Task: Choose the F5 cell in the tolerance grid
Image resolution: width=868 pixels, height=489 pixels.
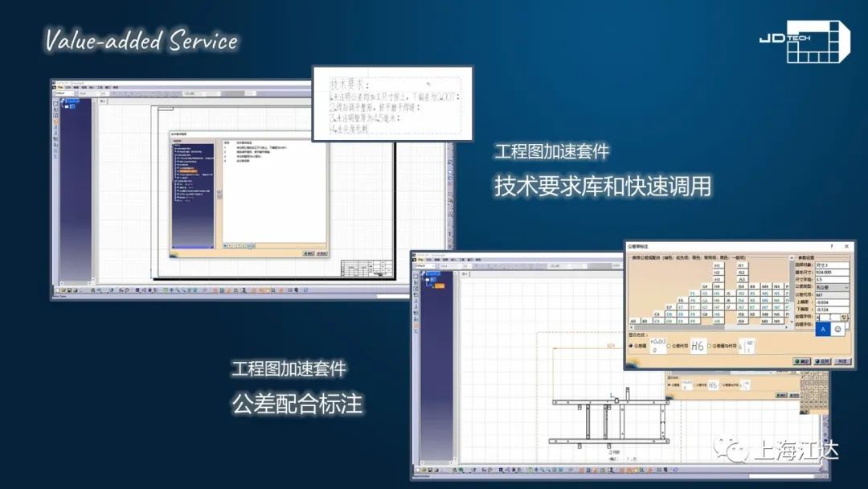Action: 693,294
